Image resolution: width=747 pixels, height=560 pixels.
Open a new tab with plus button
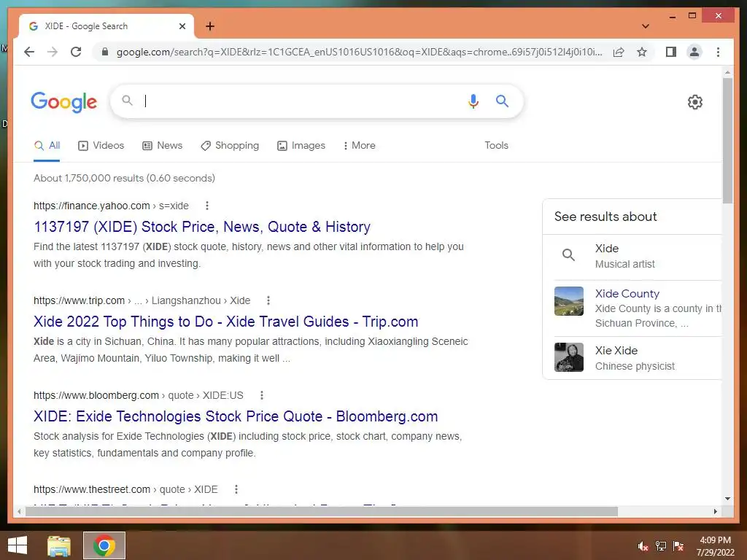pos(209,26)
